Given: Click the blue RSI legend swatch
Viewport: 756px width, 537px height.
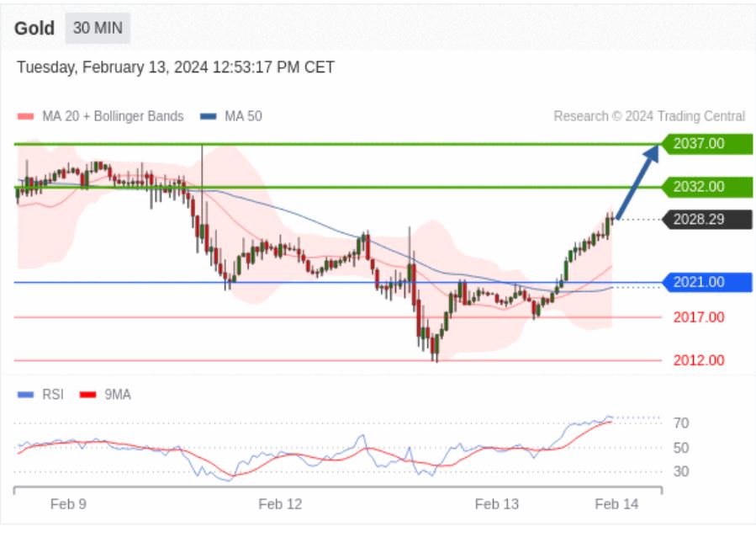Looking at the screenshot, I should 25,395.
